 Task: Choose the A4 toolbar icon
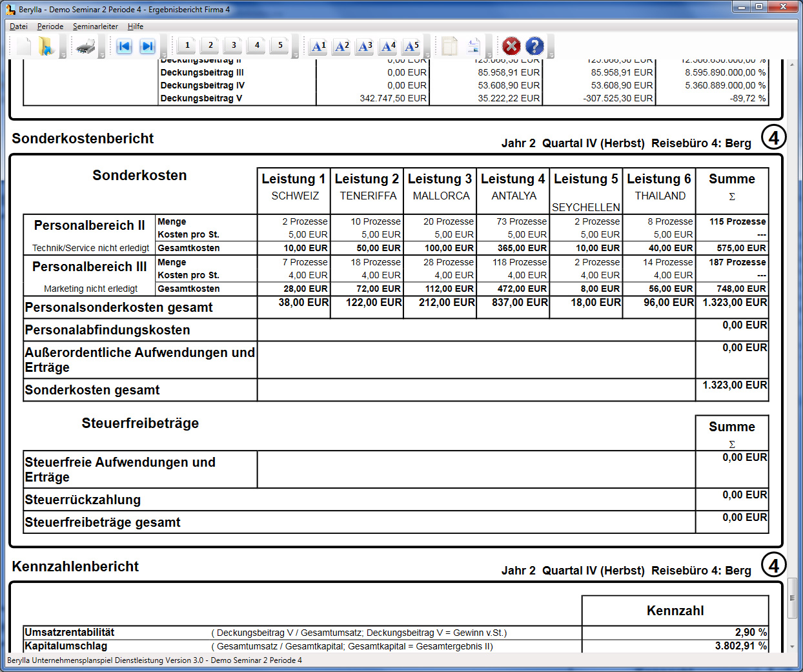tap(388, 46)
